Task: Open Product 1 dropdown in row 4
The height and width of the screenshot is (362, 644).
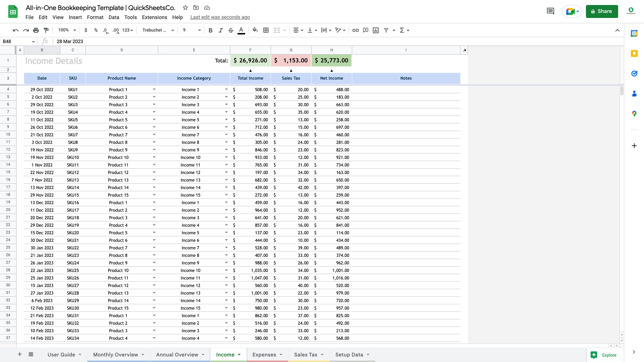Action: 154,89
